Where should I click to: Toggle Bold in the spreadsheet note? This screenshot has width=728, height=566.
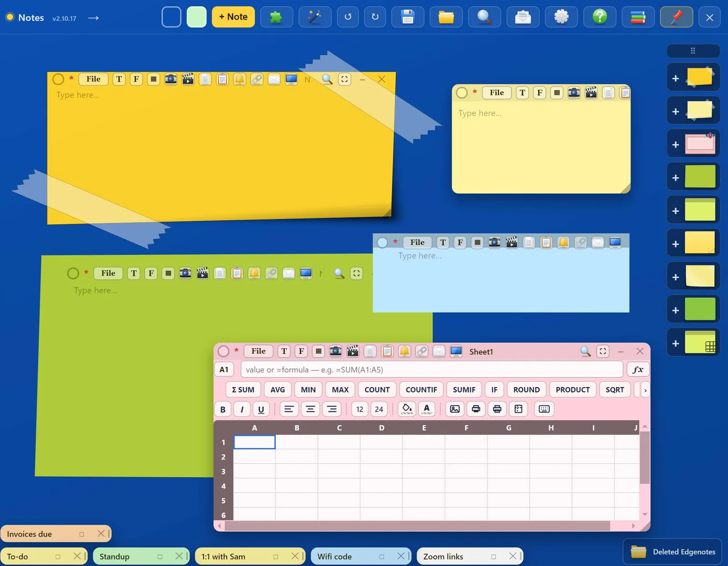pyautogui.click(x=223, y=409)
